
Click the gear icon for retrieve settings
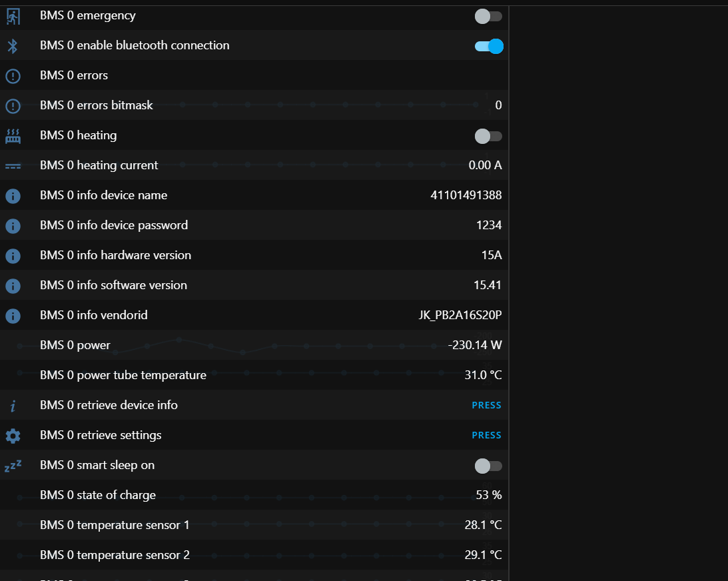tap(13, 436)
